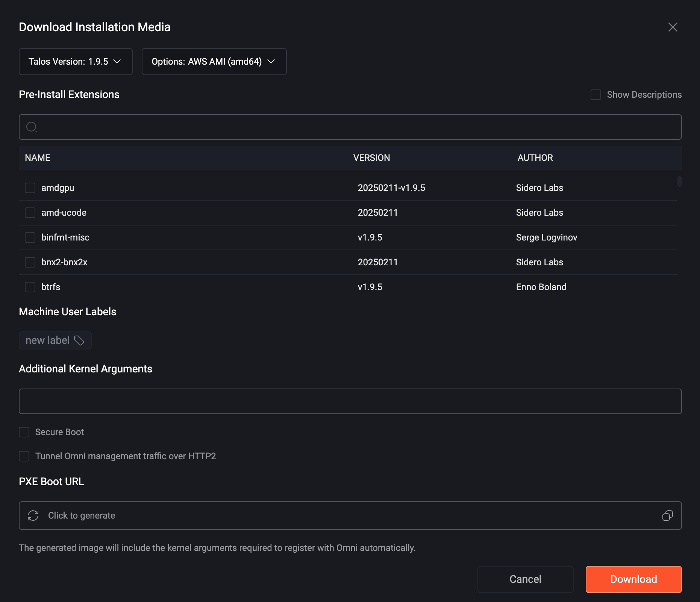Screen dimensions: 700x602
Task: Select the binfmt-misc extension checkbox
Action: click(x=30, y=237)
